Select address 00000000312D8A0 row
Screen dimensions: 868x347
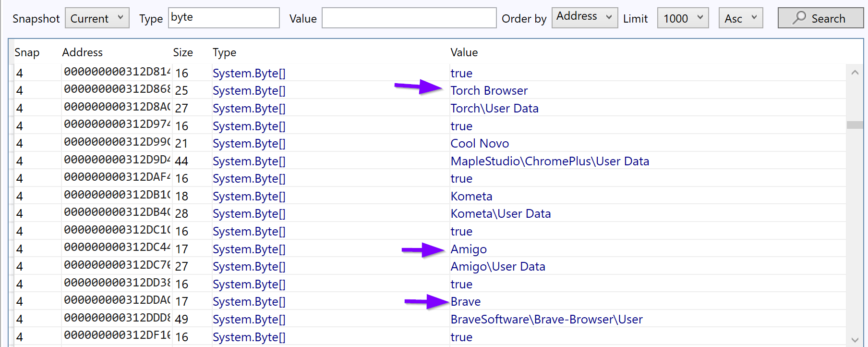(x=117, y=107)
